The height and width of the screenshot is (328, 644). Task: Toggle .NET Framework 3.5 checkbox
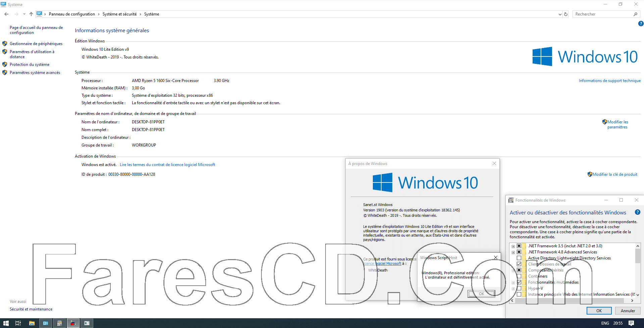[519, 246]
